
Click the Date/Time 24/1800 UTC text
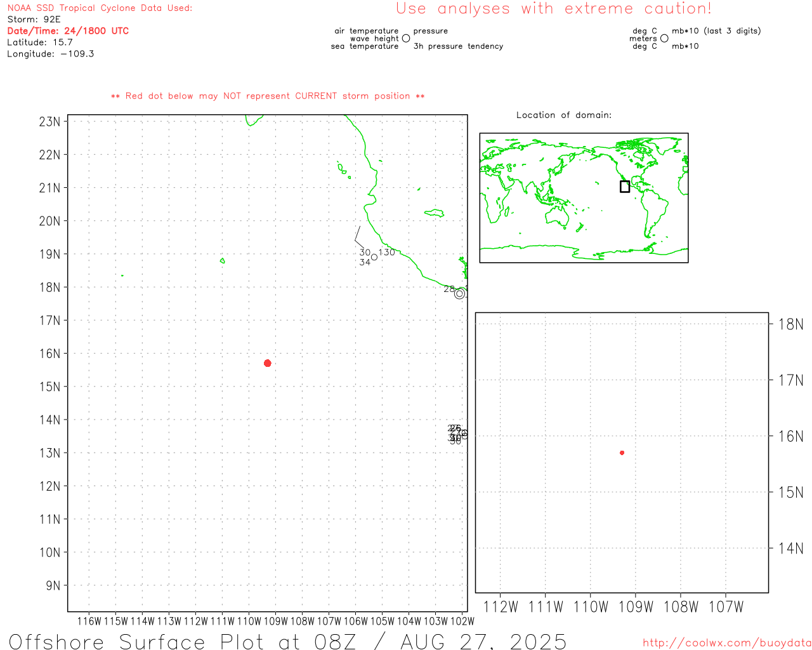[x=68, y=31]
